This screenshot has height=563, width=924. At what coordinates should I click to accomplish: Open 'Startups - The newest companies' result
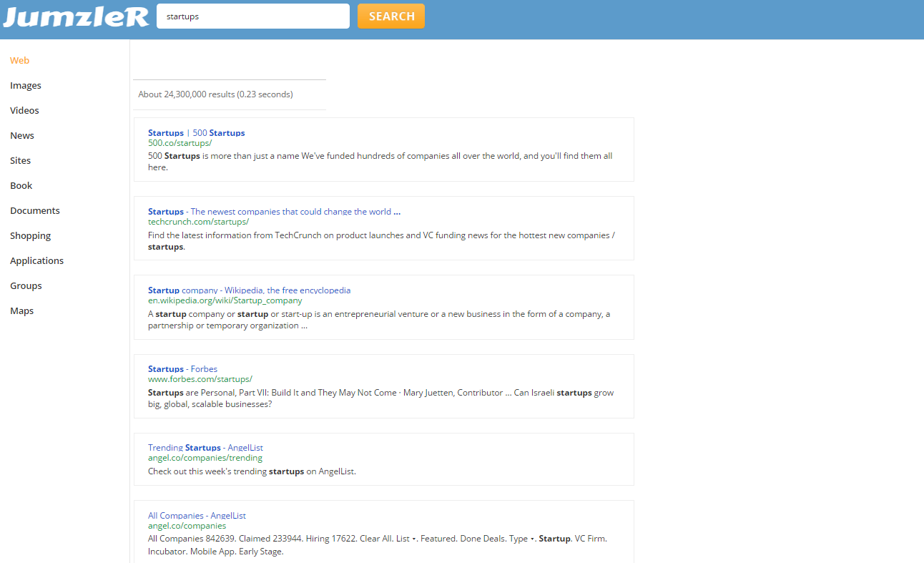[274, 212]
